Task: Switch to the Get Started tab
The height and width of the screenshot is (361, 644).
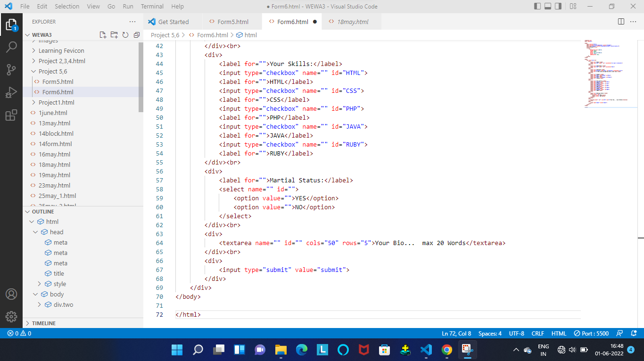Action: 173,22
